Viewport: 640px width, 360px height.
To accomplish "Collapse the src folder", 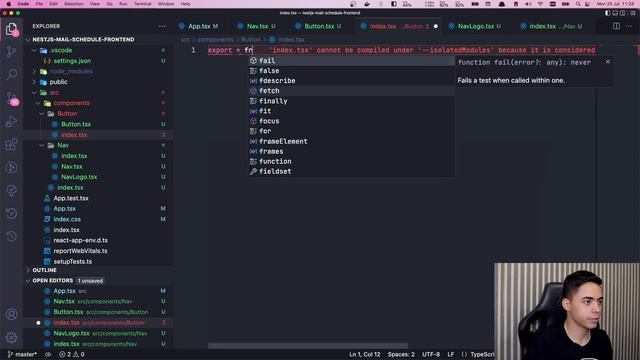I will pos(34,93).
